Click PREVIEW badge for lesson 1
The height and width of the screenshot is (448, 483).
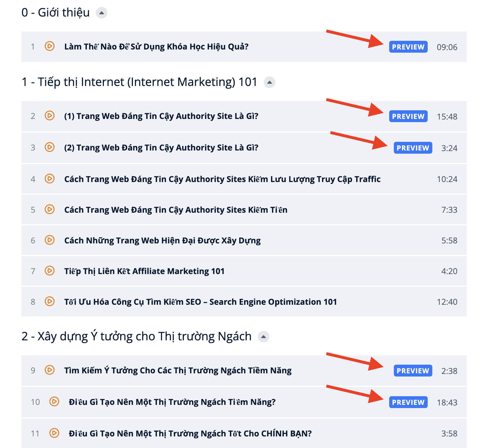click(408, 47)
